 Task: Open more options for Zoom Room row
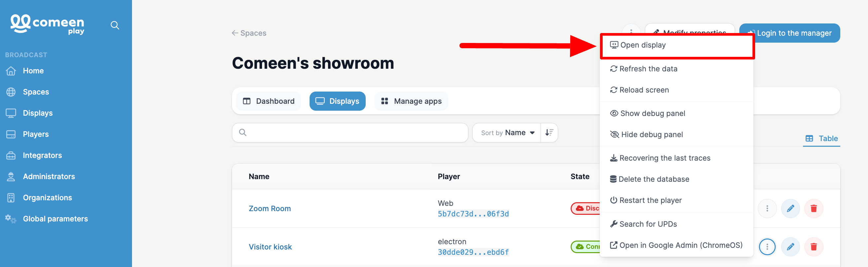point(767,209)
